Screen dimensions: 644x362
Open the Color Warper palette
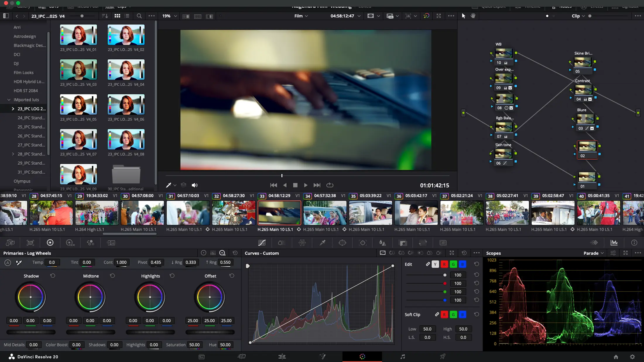click(302, 243)
